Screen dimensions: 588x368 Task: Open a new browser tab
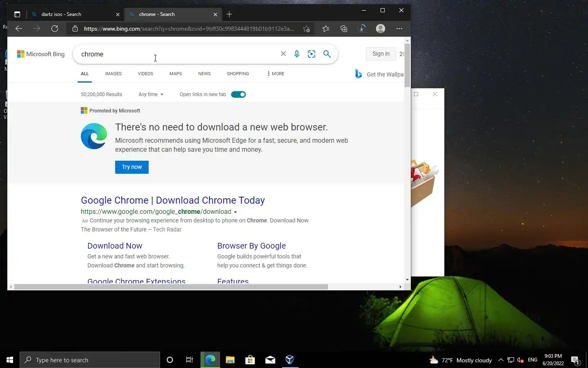tap(229, 14)
